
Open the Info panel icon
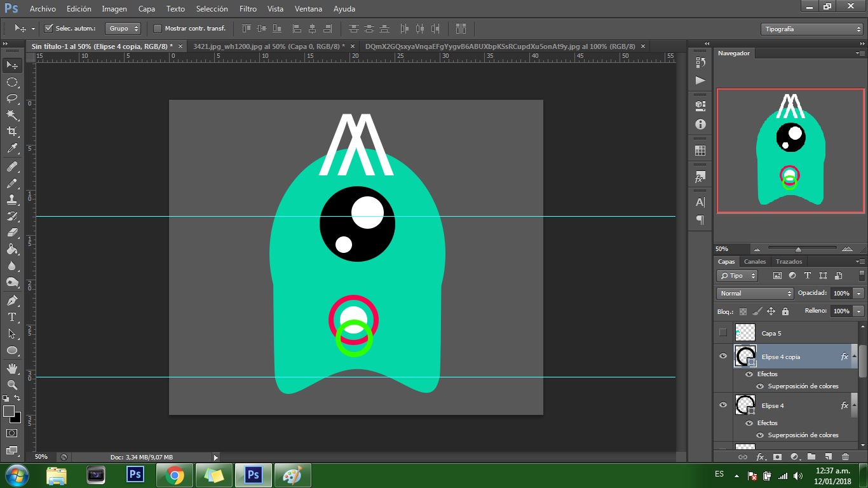coord(700,125)
